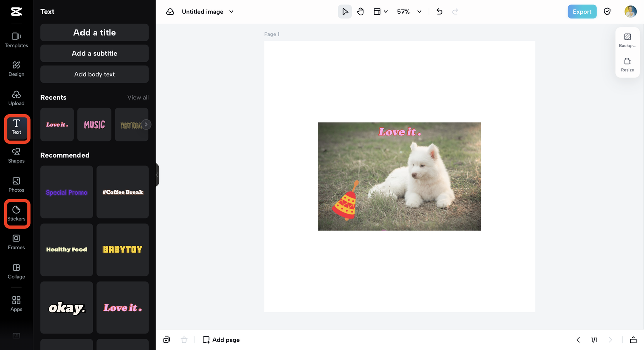The width and height of the screenshot is (644, 350).
Task: Apply the #Coffee Break text preset
Action: [123, 192]
